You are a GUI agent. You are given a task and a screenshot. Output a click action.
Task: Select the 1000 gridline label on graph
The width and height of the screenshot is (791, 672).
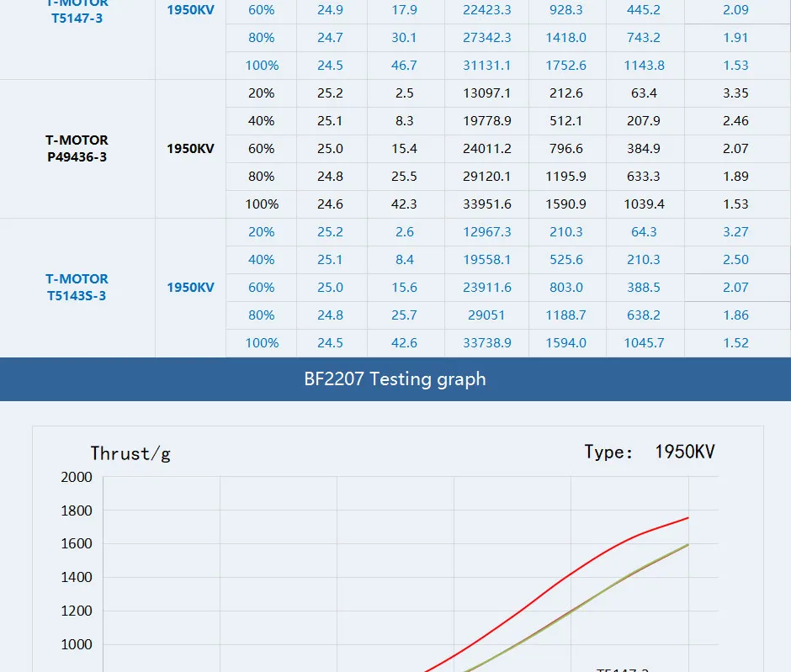(75, 644)
